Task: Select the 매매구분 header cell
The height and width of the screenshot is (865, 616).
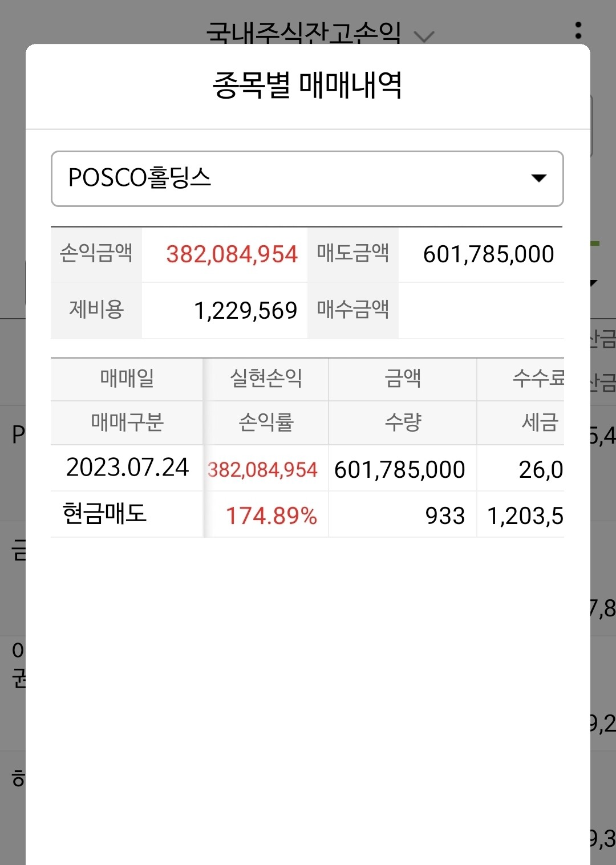Action: (x=125, y=422)
